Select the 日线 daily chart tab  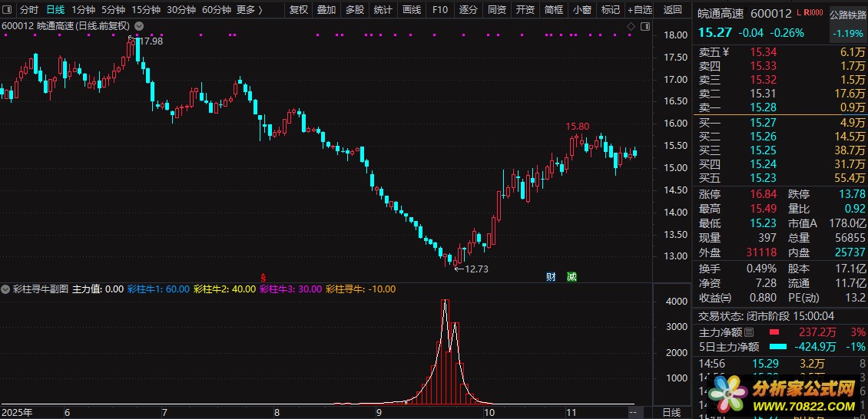55,10
